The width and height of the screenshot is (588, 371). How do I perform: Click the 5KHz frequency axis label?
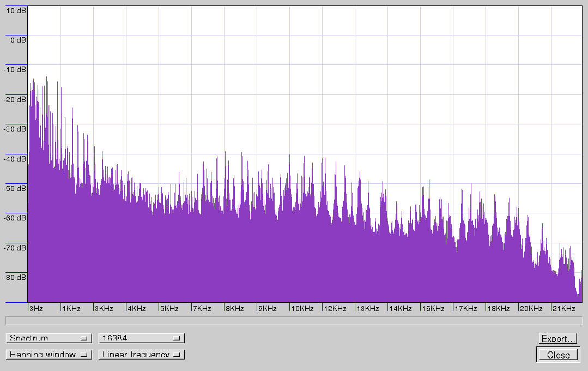(169, 308)
